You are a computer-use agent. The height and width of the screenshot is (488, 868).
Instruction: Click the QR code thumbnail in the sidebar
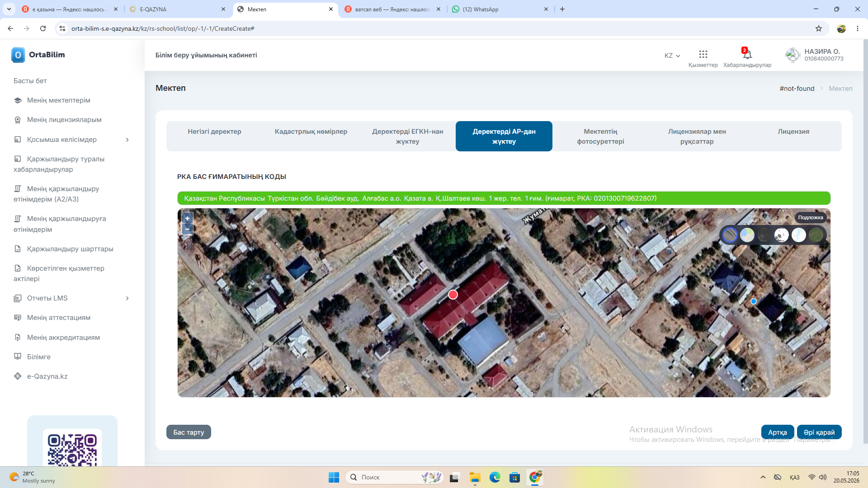tap(72, 448)
